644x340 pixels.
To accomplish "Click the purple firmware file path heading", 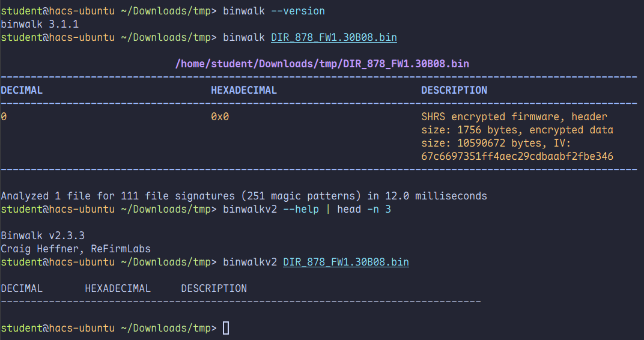I will (322, 64).
